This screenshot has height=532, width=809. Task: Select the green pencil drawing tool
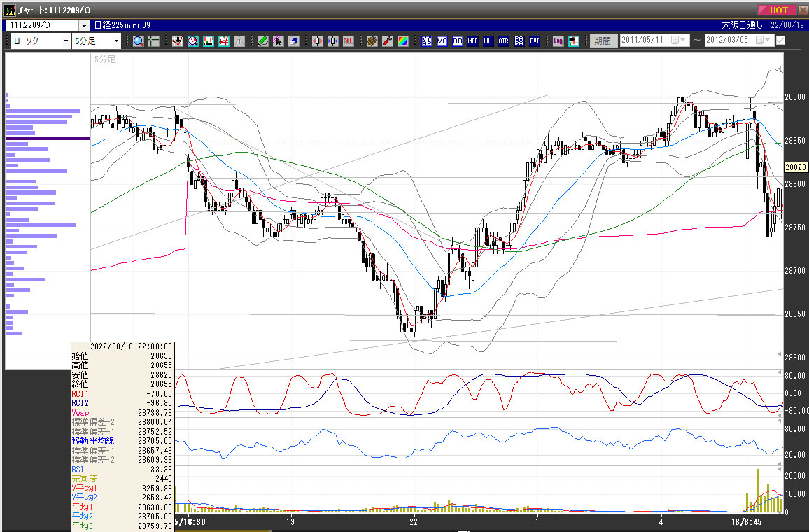263,41
